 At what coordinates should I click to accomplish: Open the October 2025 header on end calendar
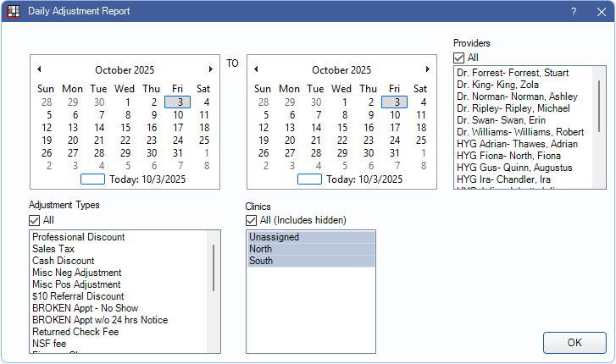(341, 70)
